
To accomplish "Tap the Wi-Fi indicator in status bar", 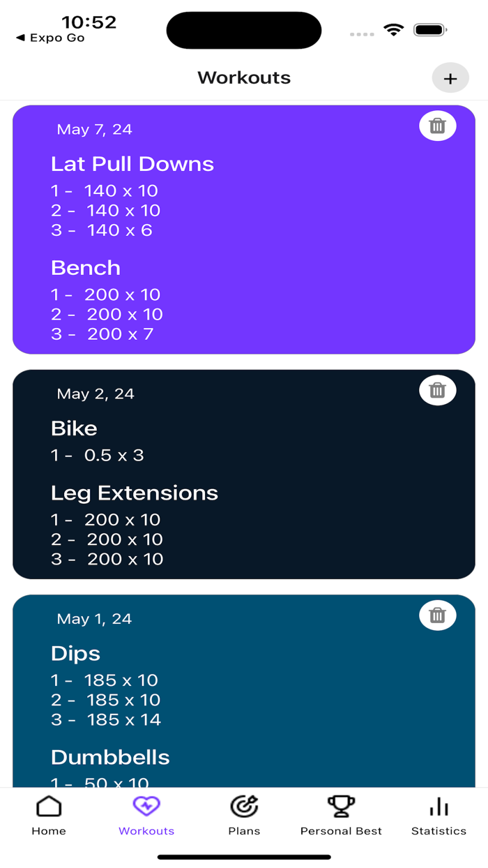I will click(x=392, y=31).
